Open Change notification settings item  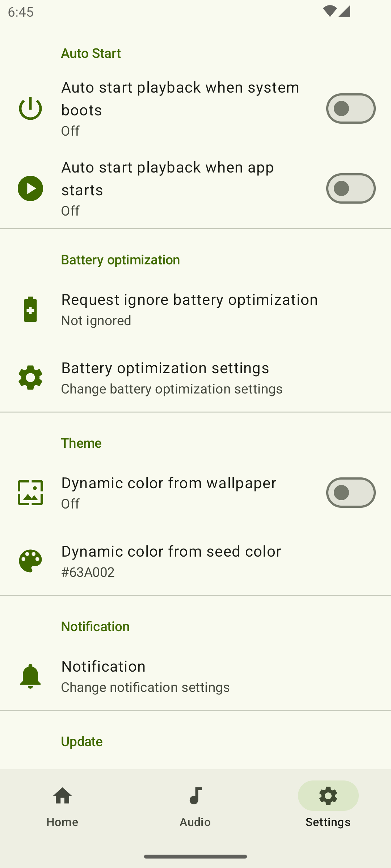(145, 676)
